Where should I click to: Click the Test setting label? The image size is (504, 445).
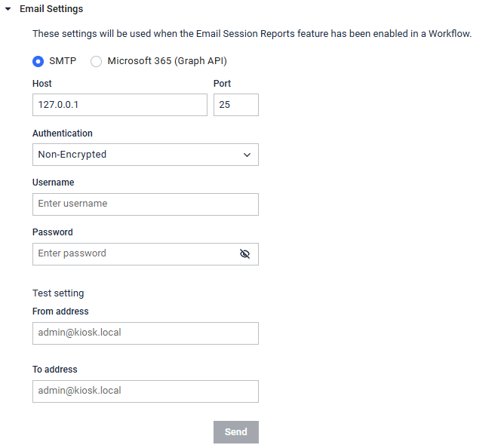click(58, 293)
